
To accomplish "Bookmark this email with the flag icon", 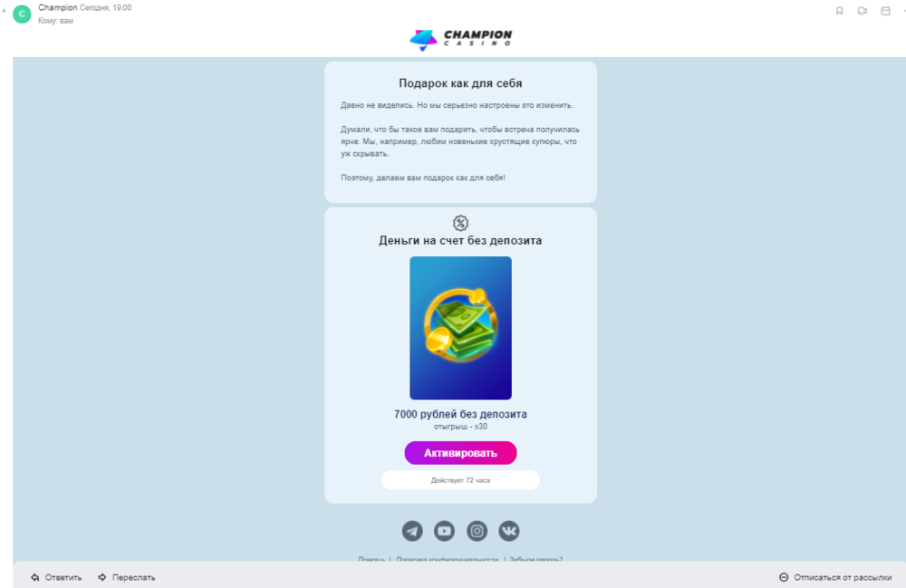I will click(840, 11).
